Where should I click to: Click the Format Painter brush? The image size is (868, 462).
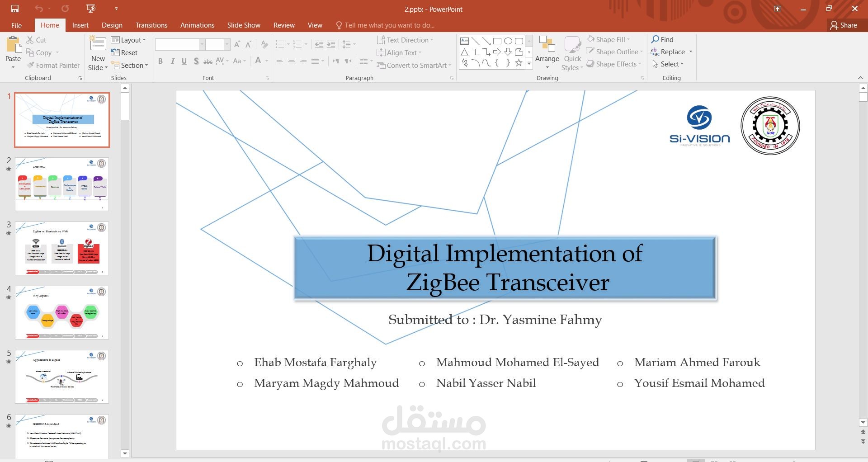[53, 65]
